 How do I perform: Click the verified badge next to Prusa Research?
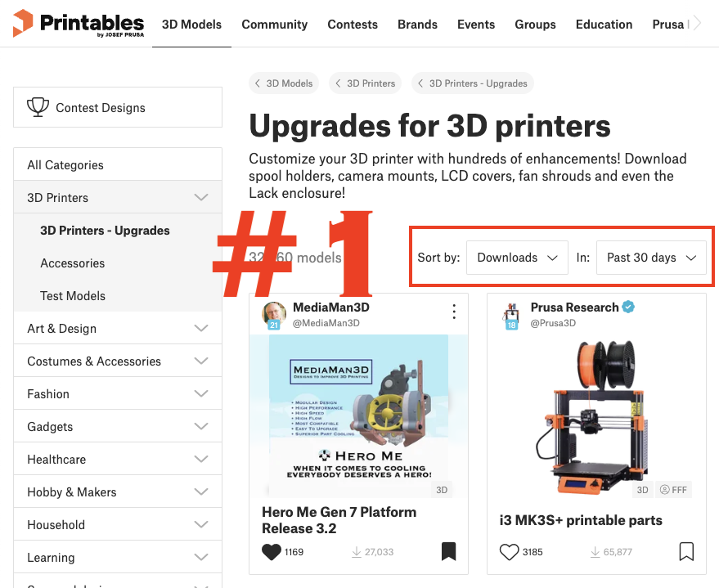[x=628, y=307]
